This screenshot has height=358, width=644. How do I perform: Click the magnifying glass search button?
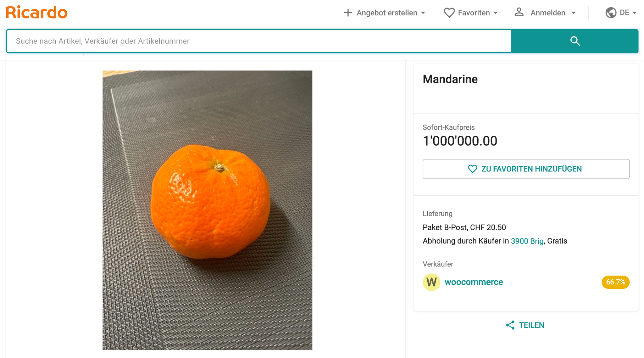point(575,41)
